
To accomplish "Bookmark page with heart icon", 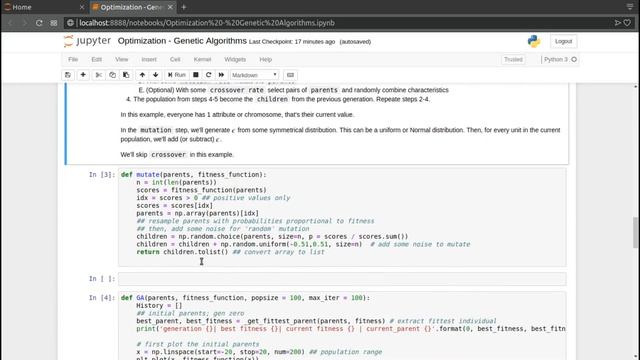I will click(627, 23).
